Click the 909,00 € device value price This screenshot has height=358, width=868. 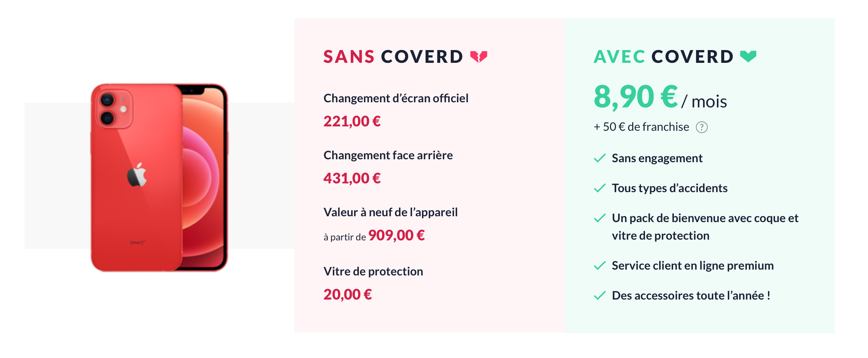coord(396,235)
